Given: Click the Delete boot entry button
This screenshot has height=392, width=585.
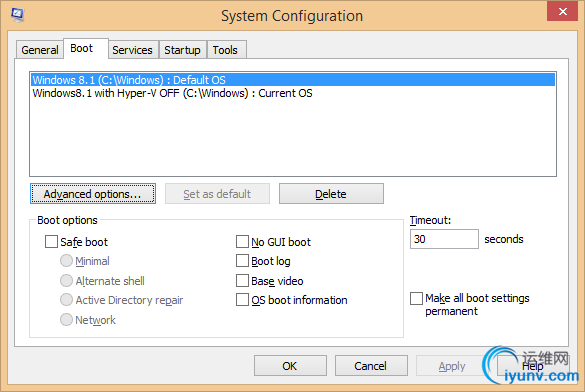Looking at the screenshot, I should tap(331, 194).
